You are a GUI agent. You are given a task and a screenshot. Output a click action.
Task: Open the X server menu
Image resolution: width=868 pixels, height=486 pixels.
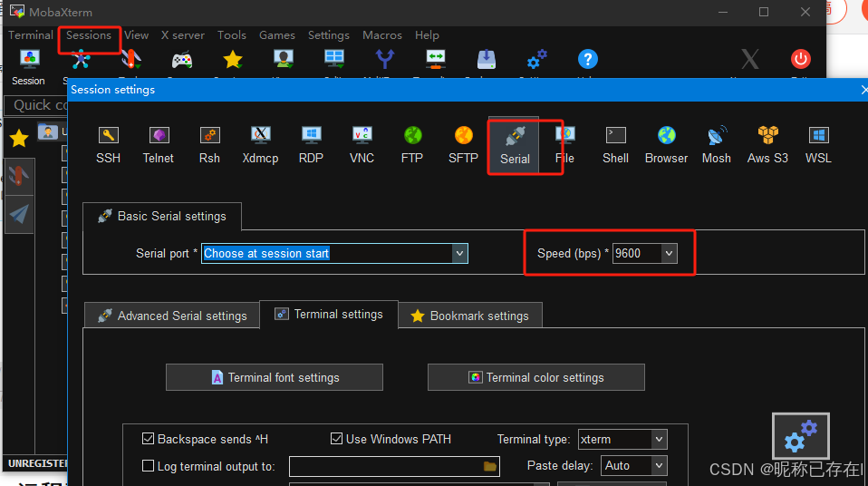click(183, 35)
